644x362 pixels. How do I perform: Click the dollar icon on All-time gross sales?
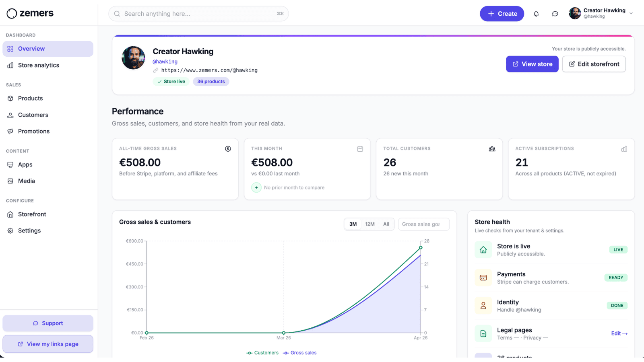coord(228,149)
